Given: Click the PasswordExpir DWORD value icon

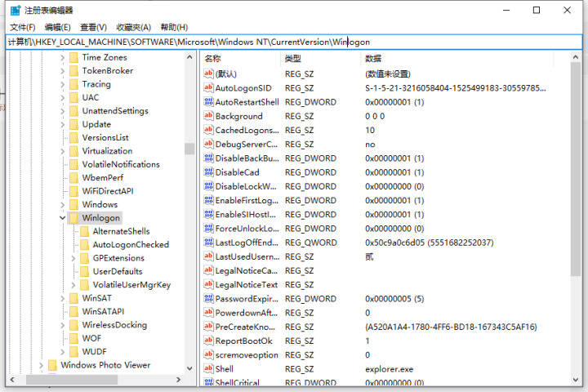Looking at the screenshot, I should coord(208,299).
